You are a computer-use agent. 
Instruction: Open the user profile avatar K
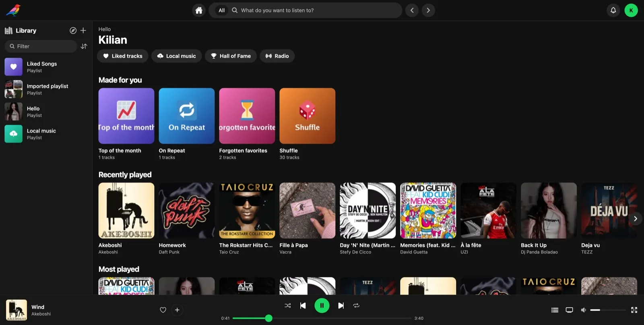(631, 10)
